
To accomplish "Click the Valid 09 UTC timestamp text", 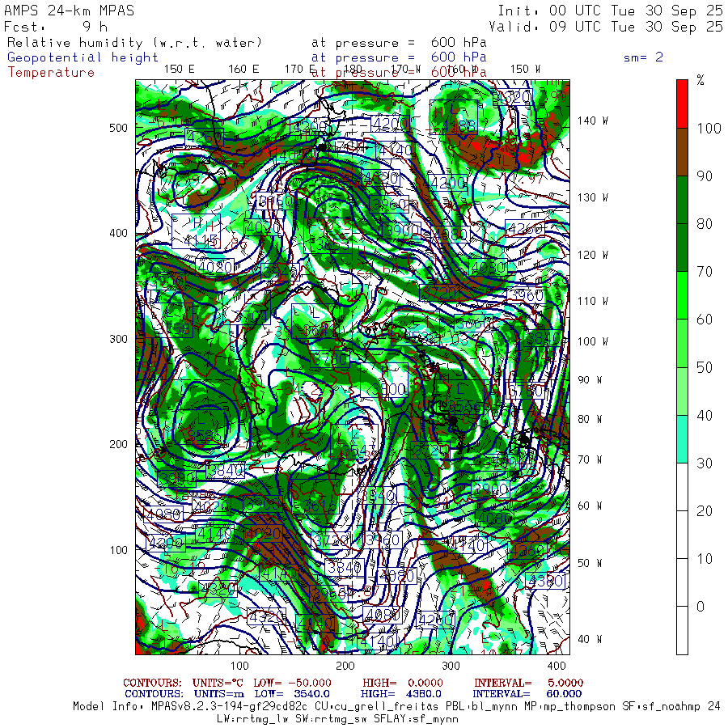I will [605, 27].
